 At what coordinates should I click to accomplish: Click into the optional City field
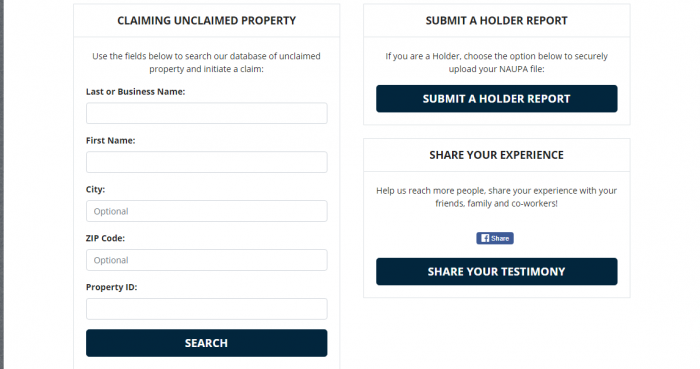pos(207,211)
